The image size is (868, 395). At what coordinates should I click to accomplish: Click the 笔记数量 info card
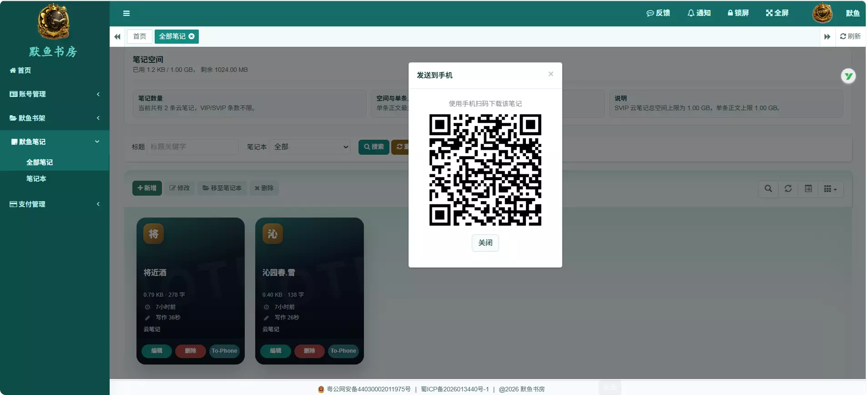point(249,104)
